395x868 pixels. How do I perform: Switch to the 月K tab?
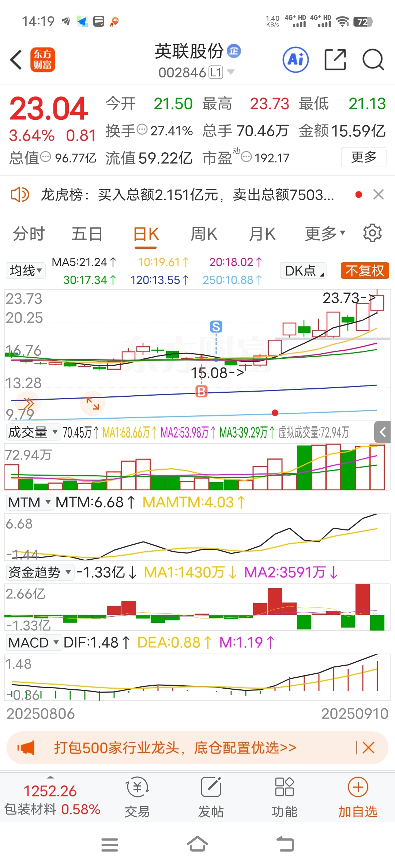pyautogui.click(x=262, y=234)
